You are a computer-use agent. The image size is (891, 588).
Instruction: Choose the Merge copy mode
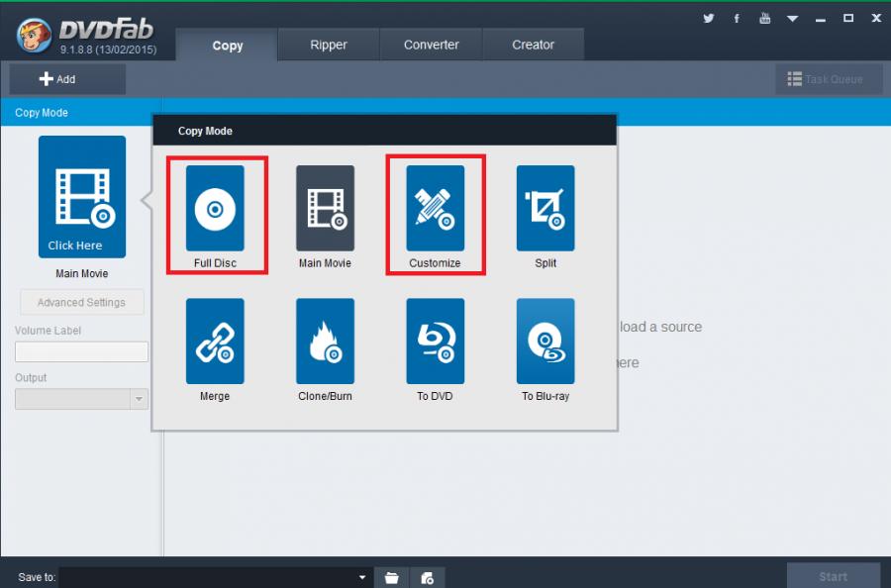pyautogui.click(x=215, y=342)
